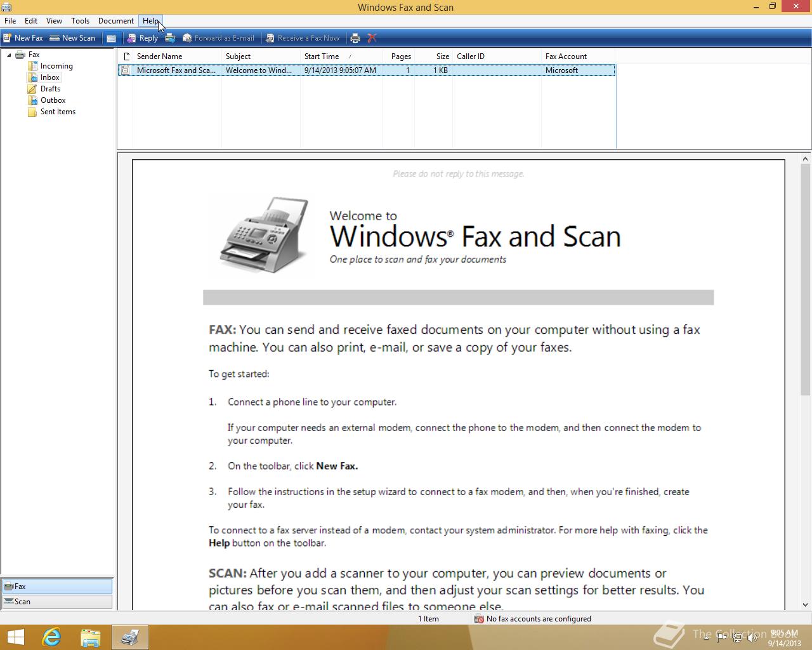The image size is (812, 650).
Task: Click the preview pane vertical scrollbar thumb
Action: 806,281
